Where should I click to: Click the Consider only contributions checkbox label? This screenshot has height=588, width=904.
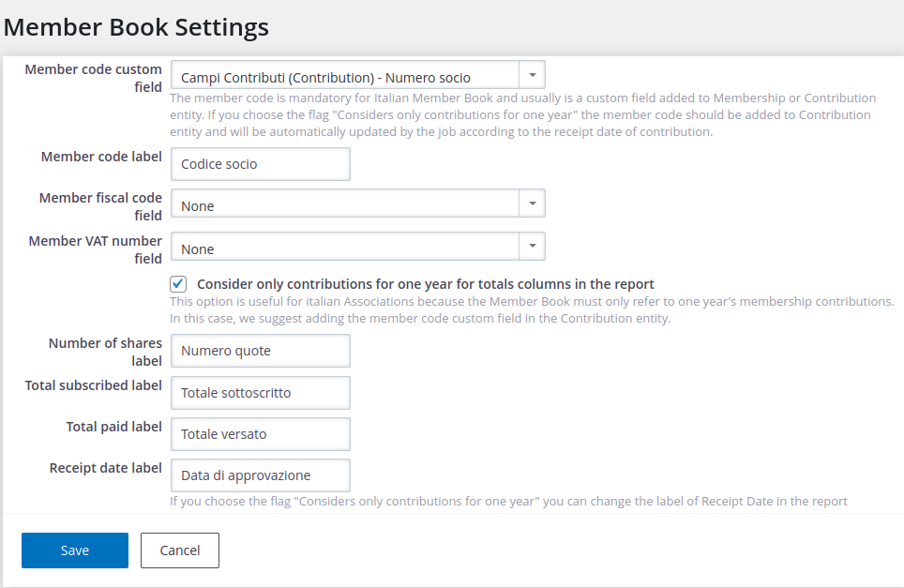pyautogui.click(x=426, y=284)
